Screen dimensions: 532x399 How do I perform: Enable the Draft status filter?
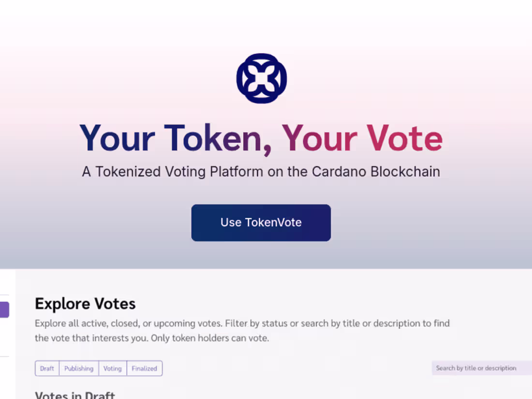[46, 368]
